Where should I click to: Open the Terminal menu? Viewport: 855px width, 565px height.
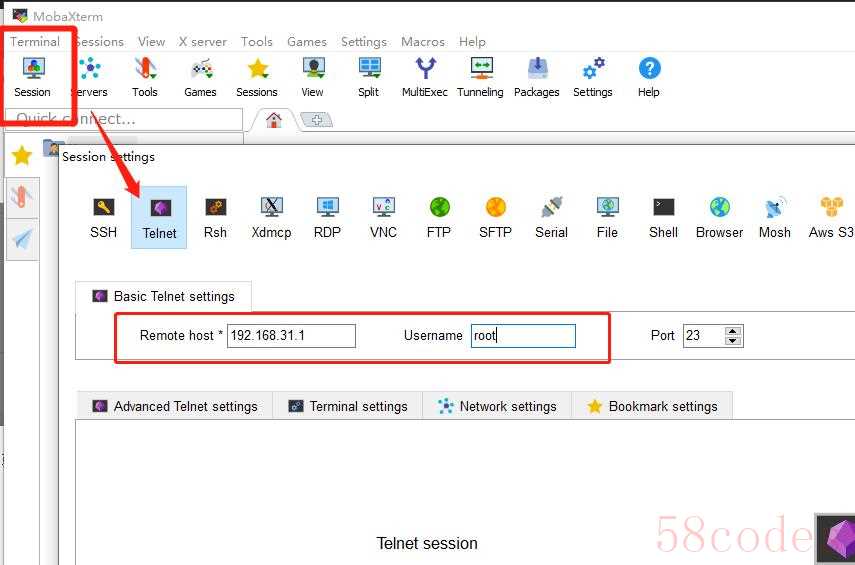click(x=35, y=41)
